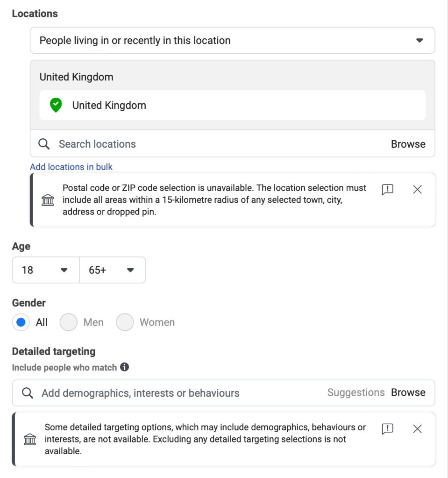The width and height of the screenshot is (448, 478).
Task: Click Add locations in bulk link
Action: click(x=71, y=167)
